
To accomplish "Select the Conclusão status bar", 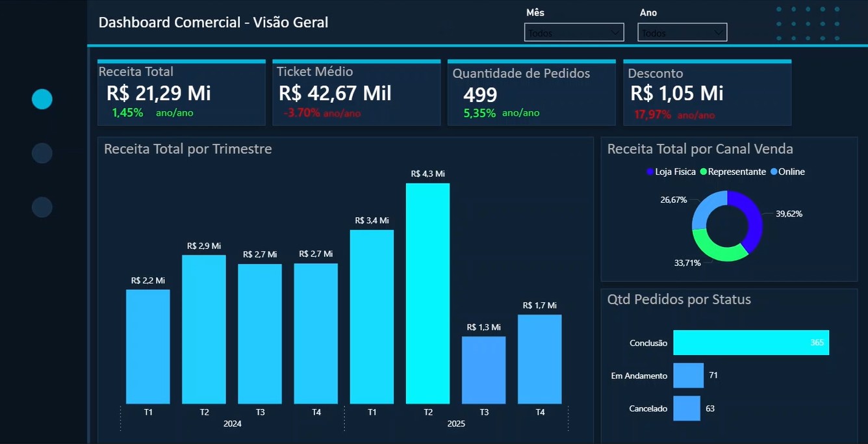I will pyautogui.click(x=751, y=343).
